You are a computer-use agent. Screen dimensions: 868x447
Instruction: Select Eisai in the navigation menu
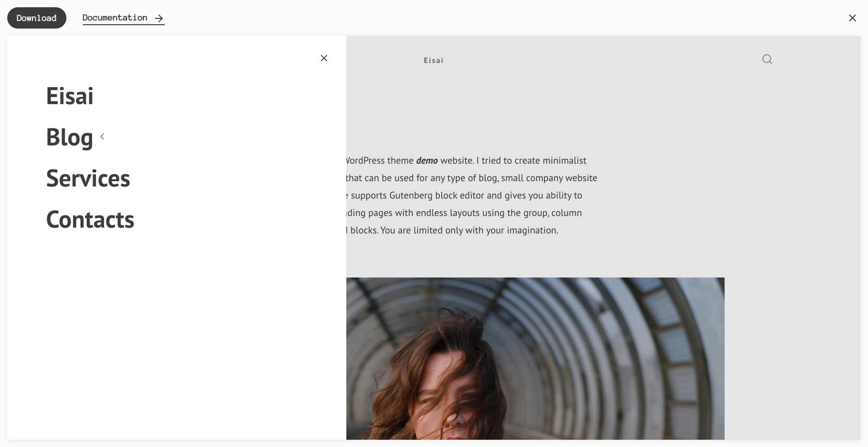click(70, 96)
